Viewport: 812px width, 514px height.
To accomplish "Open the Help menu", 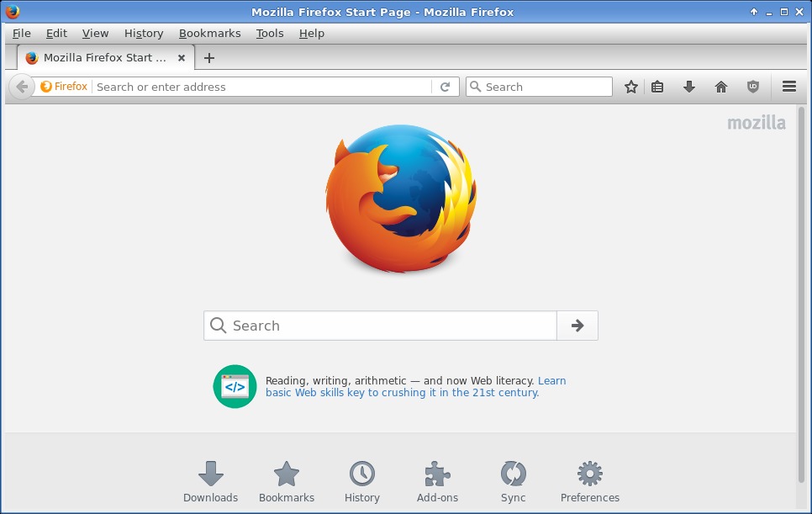I will pyautogui.click(x=312, y=33).
